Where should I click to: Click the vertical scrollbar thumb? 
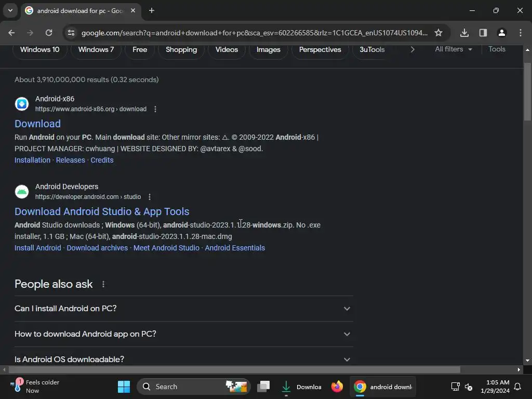(527, 91)
